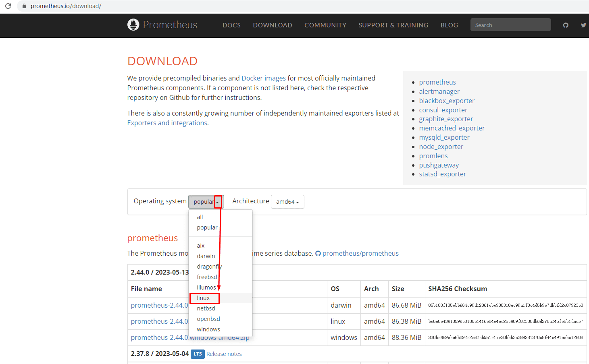Open SUPPORT & TRAINING navigation item
Screen dimensions: 589x364
point(393,25)
